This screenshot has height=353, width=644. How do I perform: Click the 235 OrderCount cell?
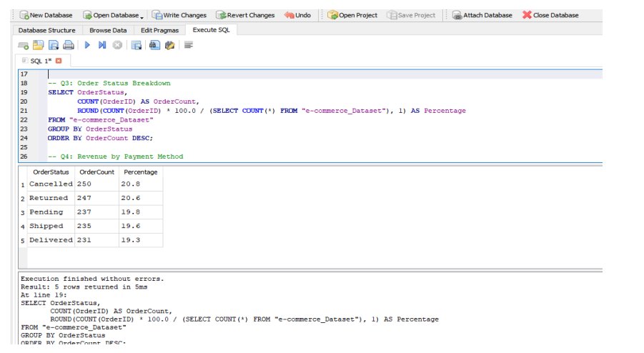(x=97, y=227)
